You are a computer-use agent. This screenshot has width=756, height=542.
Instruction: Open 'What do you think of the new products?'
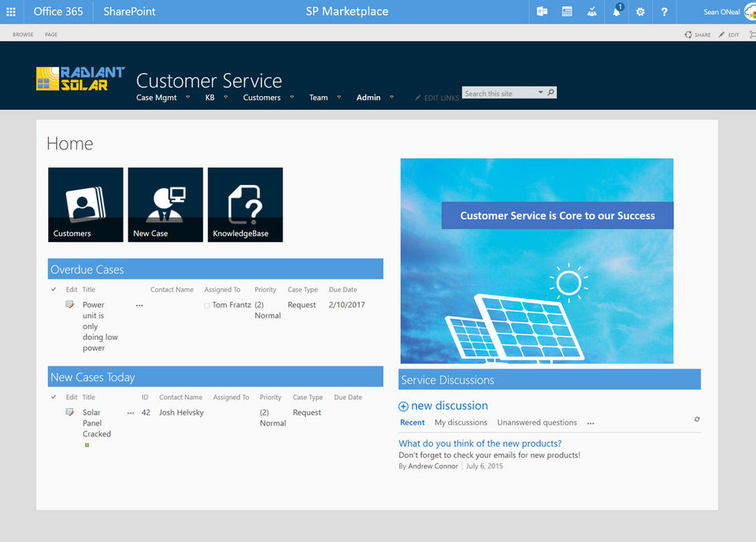(x=480, y=444)
